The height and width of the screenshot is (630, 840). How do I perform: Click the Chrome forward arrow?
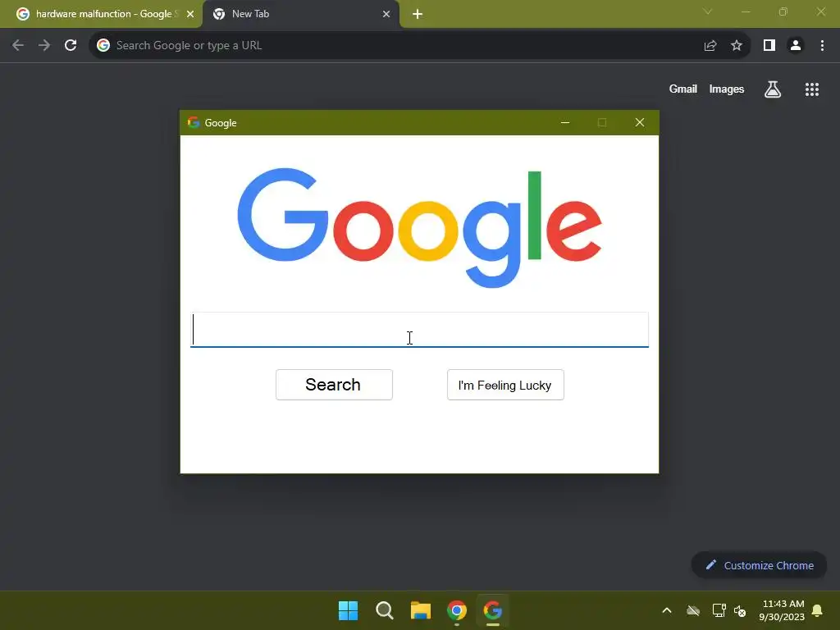coord(44,46)
